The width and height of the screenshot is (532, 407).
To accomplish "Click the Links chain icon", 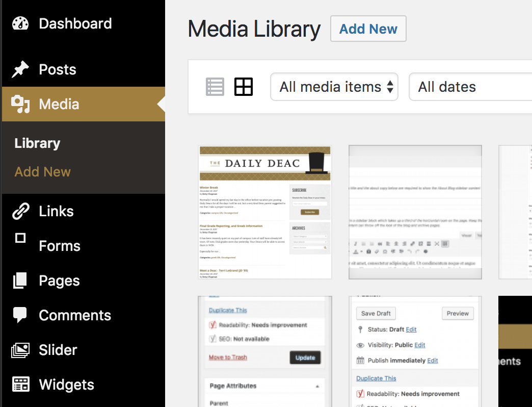I will tap(21, 211).
